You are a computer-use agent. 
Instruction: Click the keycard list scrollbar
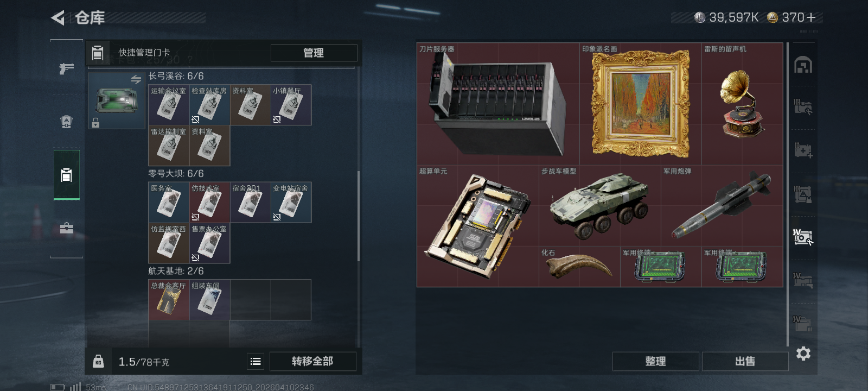358,216
